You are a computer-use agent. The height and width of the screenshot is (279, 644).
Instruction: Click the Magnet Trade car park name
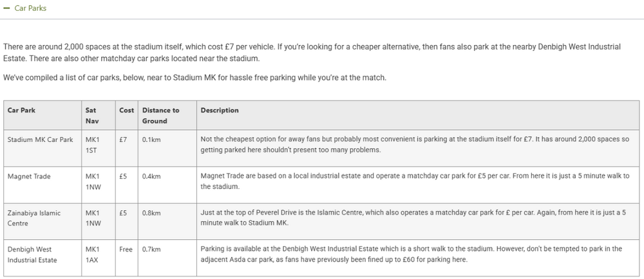coord(29,177)
